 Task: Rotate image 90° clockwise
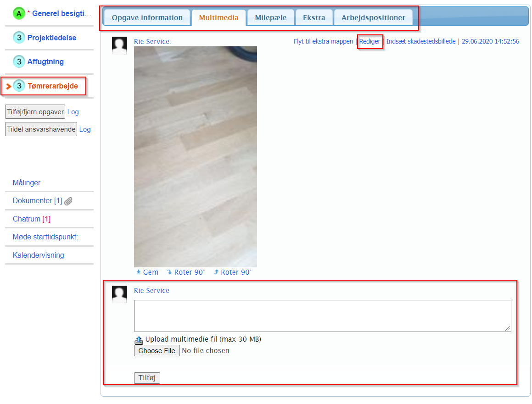[x=186, y=272]
